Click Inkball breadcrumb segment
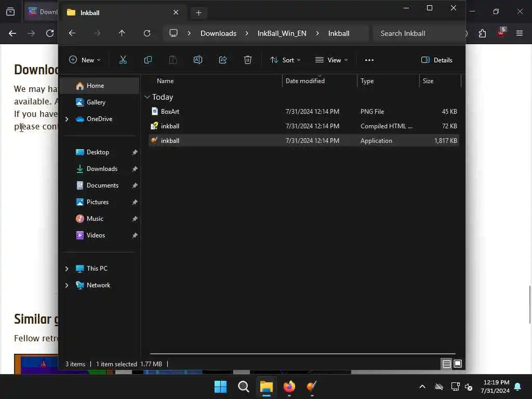This screenshot has width=532, height=399. click(339, 33)
